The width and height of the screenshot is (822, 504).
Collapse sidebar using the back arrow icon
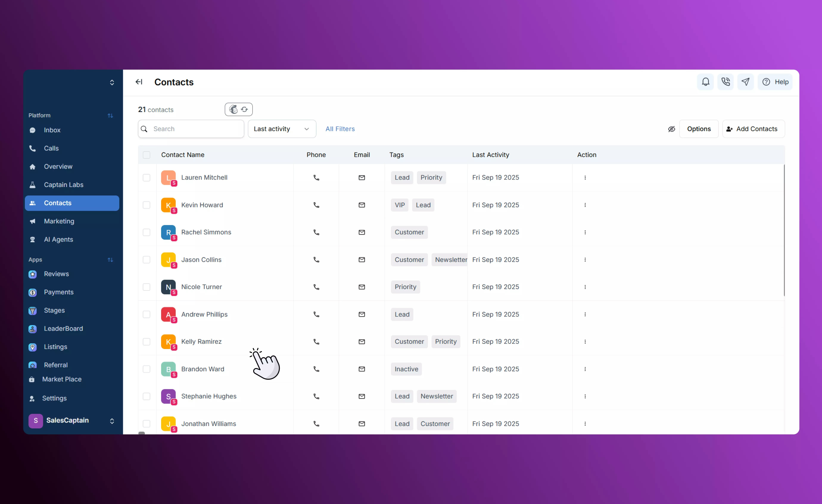click(139, 82)
